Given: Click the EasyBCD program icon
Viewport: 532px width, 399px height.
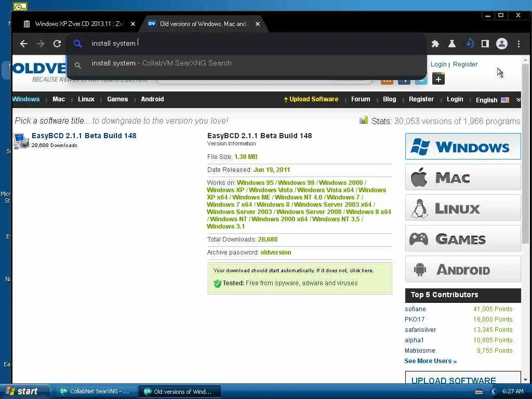Looking at the screenshot, I should click(x=21, y=141).
